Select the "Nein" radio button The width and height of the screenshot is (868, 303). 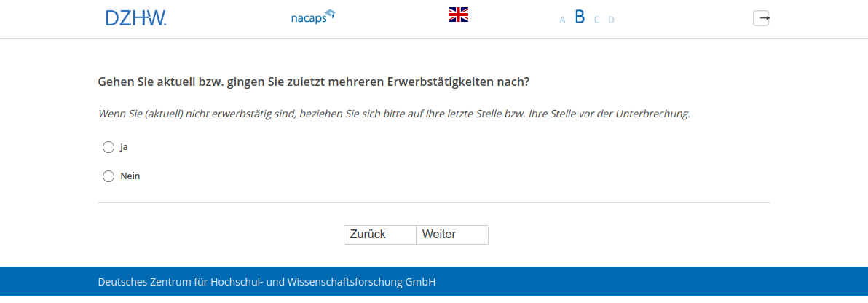click(x=108, y=176)
